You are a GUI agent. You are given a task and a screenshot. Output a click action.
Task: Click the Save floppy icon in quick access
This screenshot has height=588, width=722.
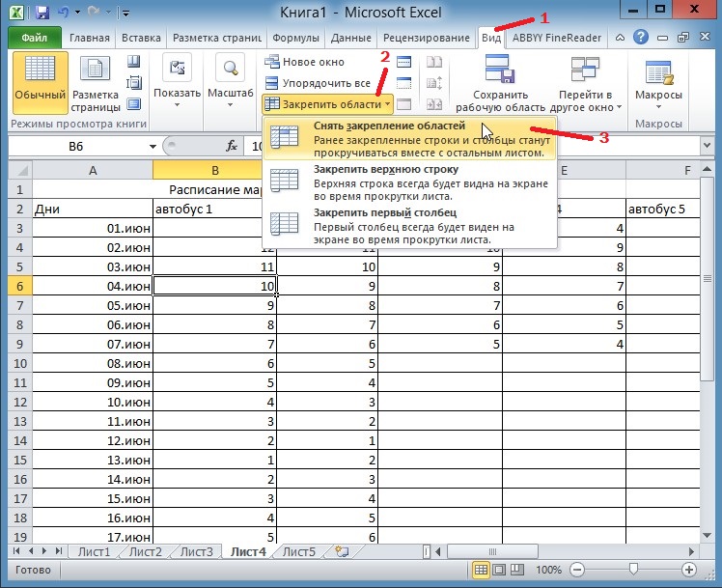click(42, 12)
